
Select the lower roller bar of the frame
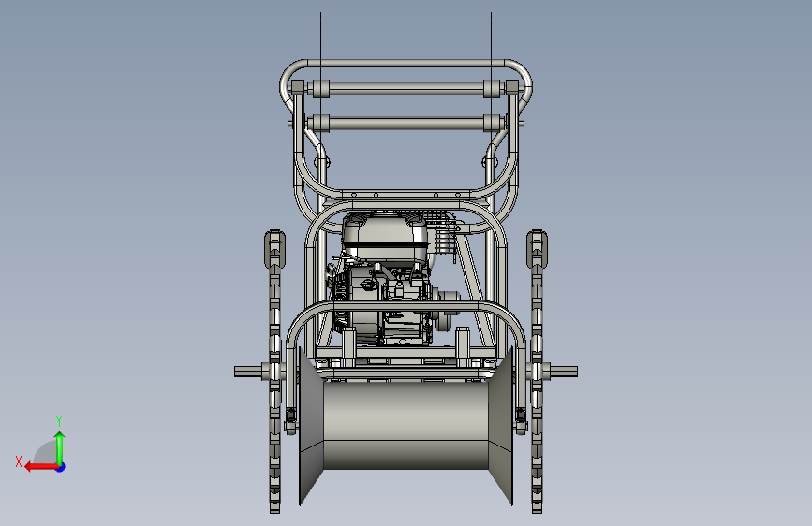tap(406, 124)
